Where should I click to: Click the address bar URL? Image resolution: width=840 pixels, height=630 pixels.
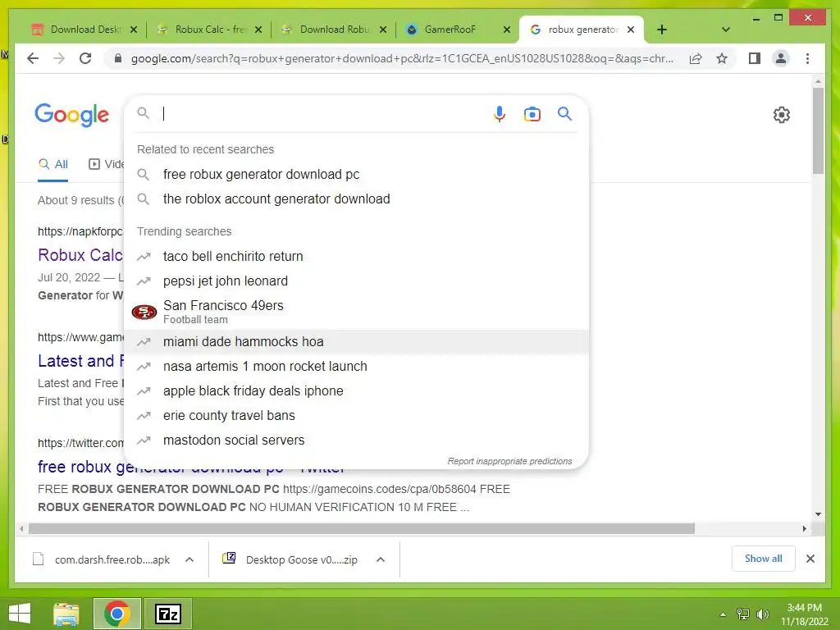[402, 58]
